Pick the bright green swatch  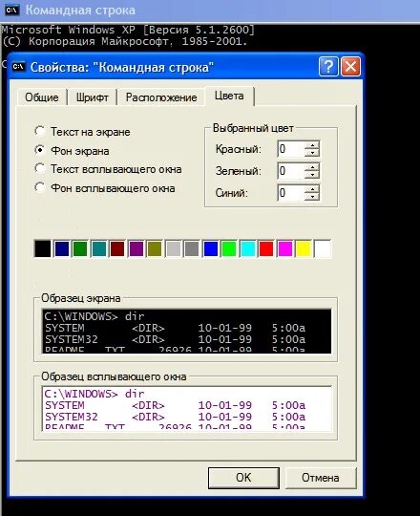pyautogui.click(x=229, y=248)
